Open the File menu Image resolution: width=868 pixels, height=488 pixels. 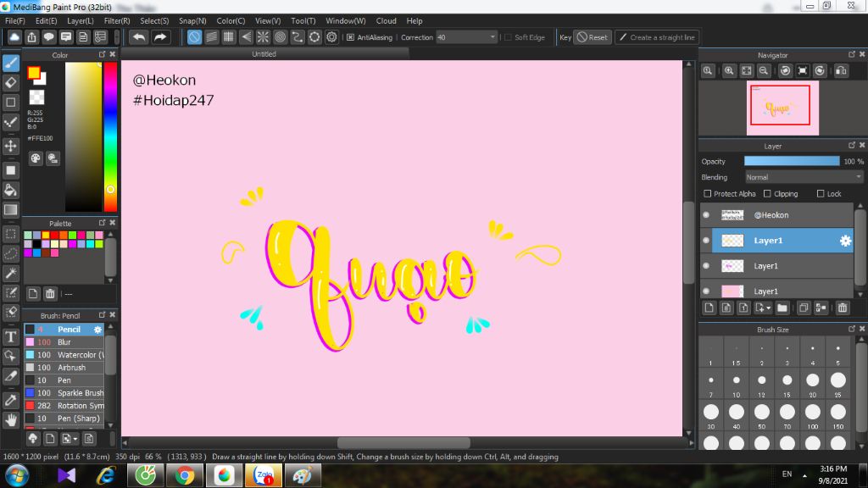[15, 20]
